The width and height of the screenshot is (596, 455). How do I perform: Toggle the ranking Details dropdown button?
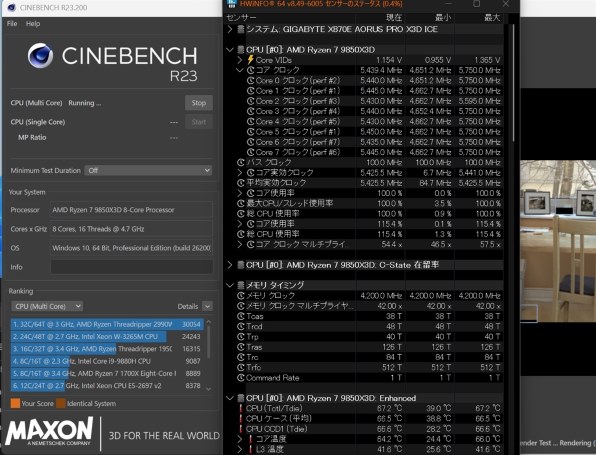coord(207,306)
